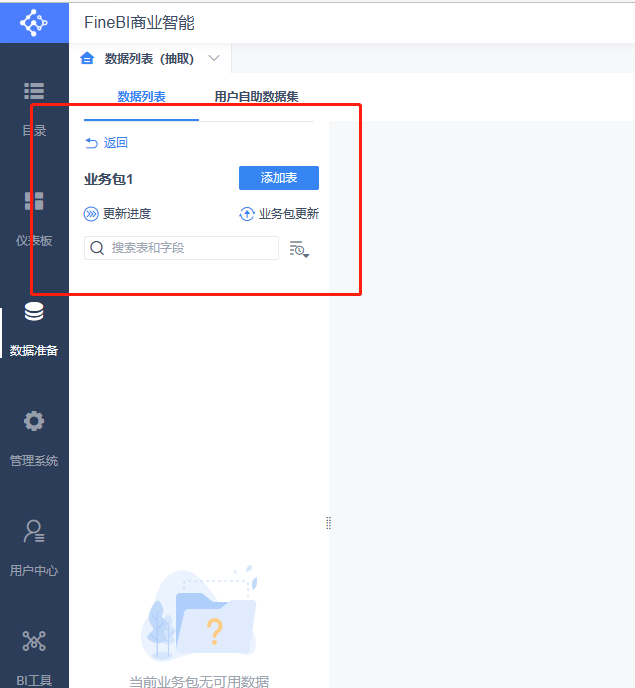This screenshot has width=635, height=688.
Task: Open the 管理系统 gear icon
Action: tap(34, 421)
